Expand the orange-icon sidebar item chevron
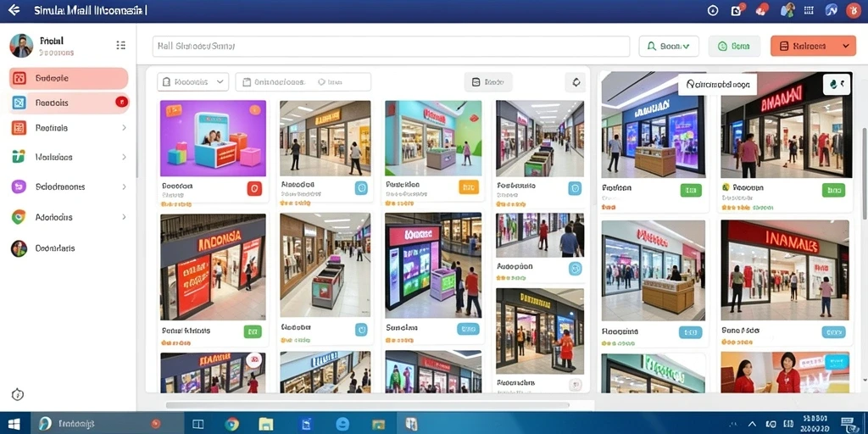 [124, 128]
